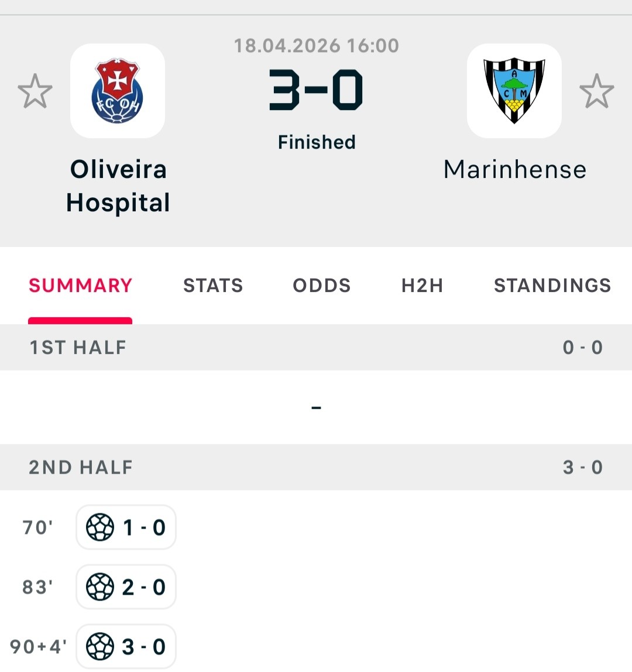632x672 pixels.
Task: Favorite Oliveira Hospital with the star
Action: pyautogui.click(x=35, y=91)
